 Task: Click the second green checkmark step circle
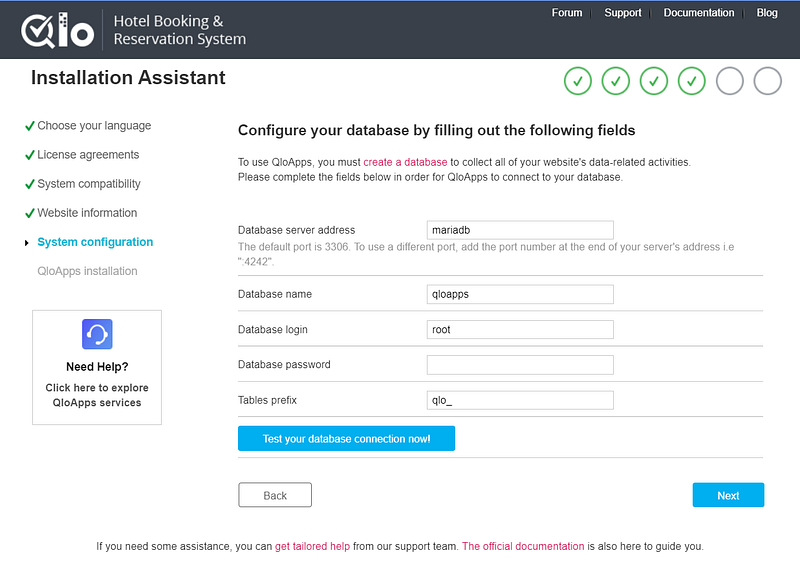click(616, 81)
